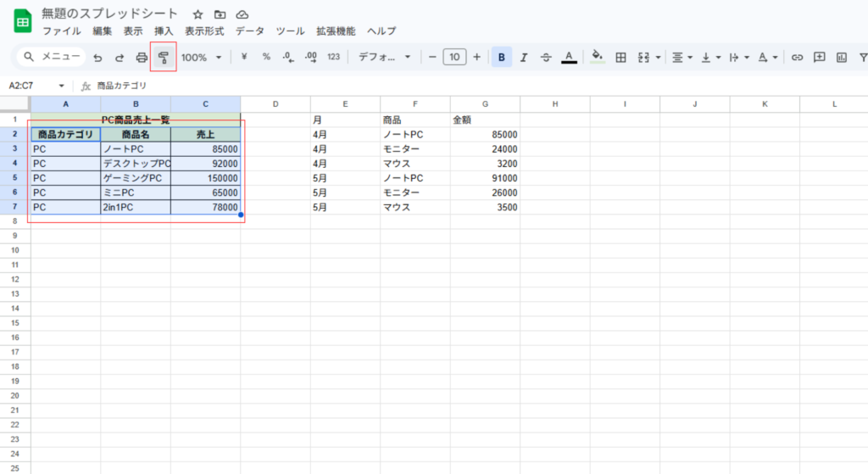
Task: Expand the horizontal align dropdown
Action: click(682, 58)
